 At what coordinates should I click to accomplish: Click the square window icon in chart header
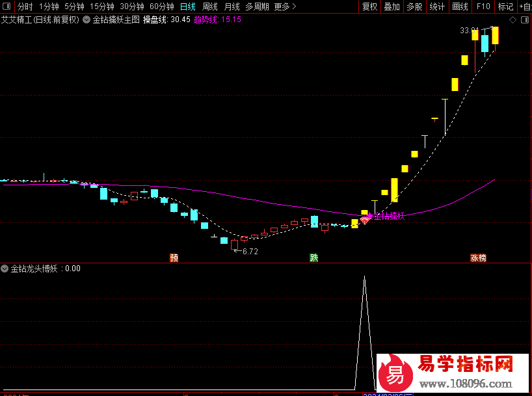coord(524,20)
